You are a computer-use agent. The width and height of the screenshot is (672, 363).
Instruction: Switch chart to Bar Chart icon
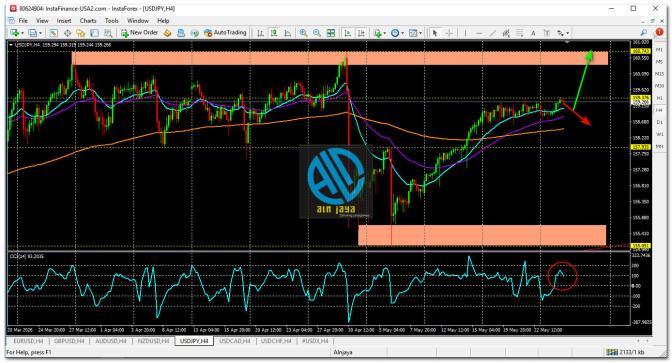pos(260,33)
